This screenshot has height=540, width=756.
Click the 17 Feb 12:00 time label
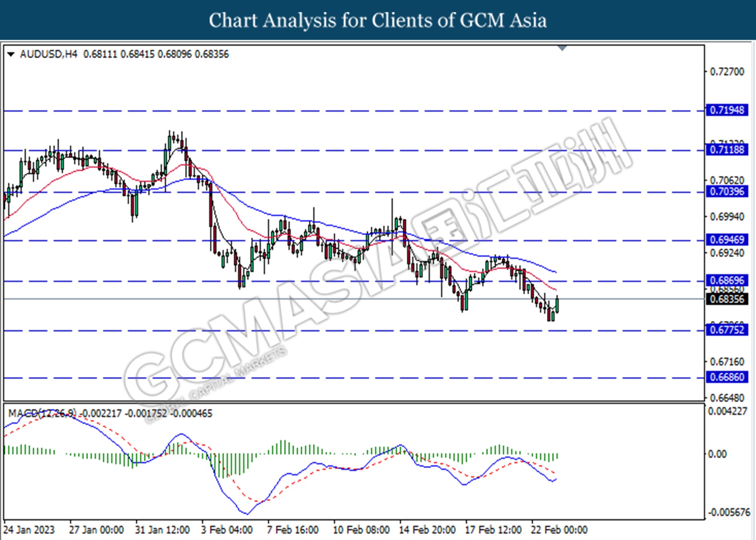[x=493, y=530]
